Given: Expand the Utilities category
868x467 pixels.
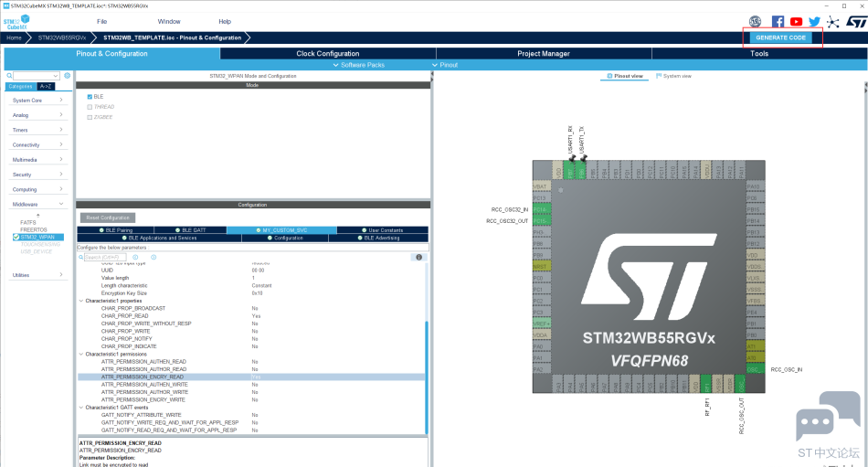Looking at the screenshot, I should 37,275.
